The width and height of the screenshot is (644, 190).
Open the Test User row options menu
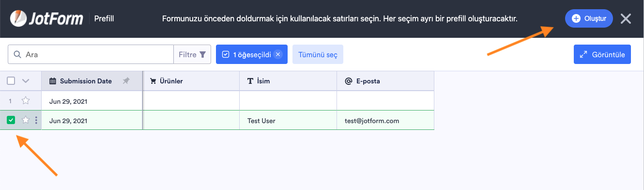(x=36, y=120)
